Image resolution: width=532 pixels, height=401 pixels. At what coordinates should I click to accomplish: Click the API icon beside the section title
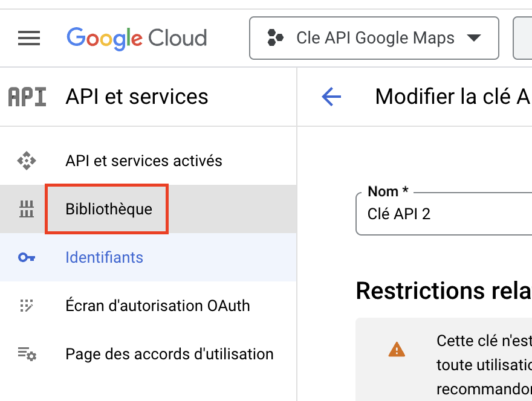click(27, 97)
